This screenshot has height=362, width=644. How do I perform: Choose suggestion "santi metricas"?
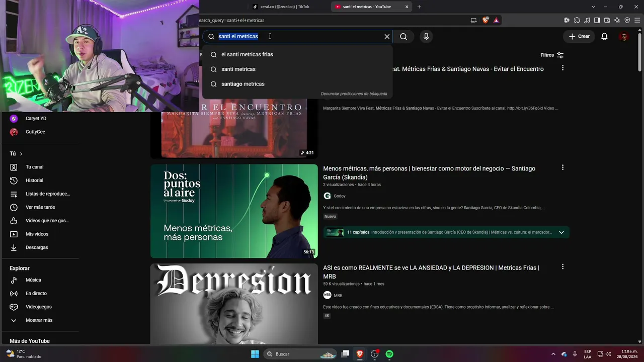(x=297, y=69)
